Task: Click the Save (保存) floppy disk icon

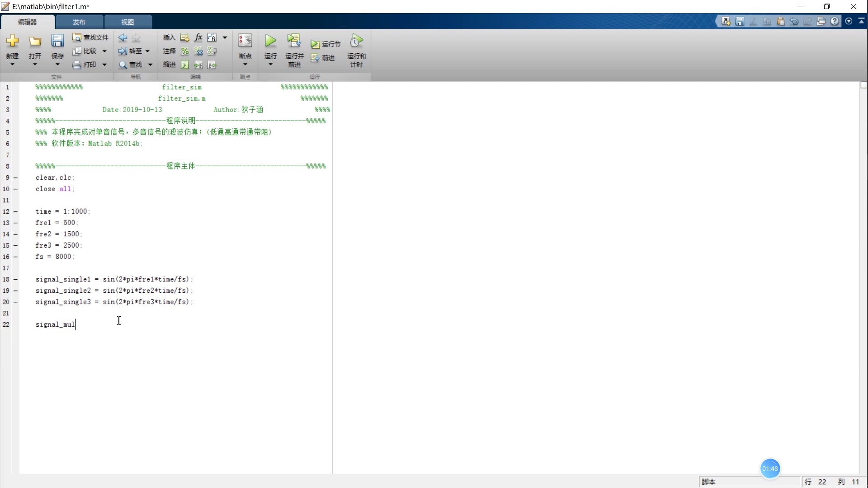Action: (x=57, y=41)
